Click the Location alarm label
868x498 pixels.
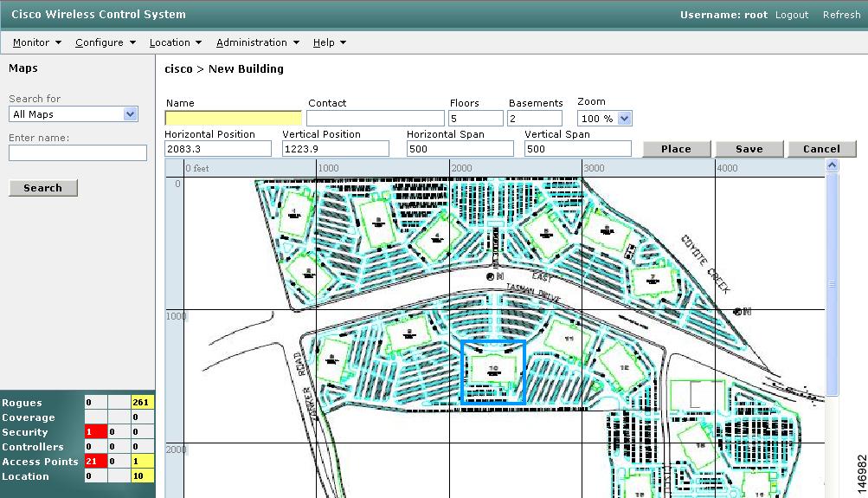pos(25,476)
